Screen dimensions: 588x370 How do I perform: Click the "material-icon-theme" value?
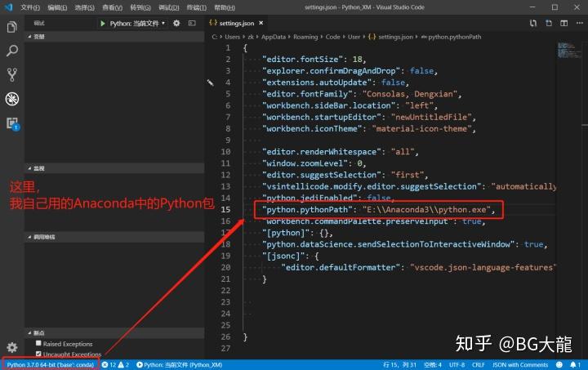pyautogui.click(x=421, y=128)
